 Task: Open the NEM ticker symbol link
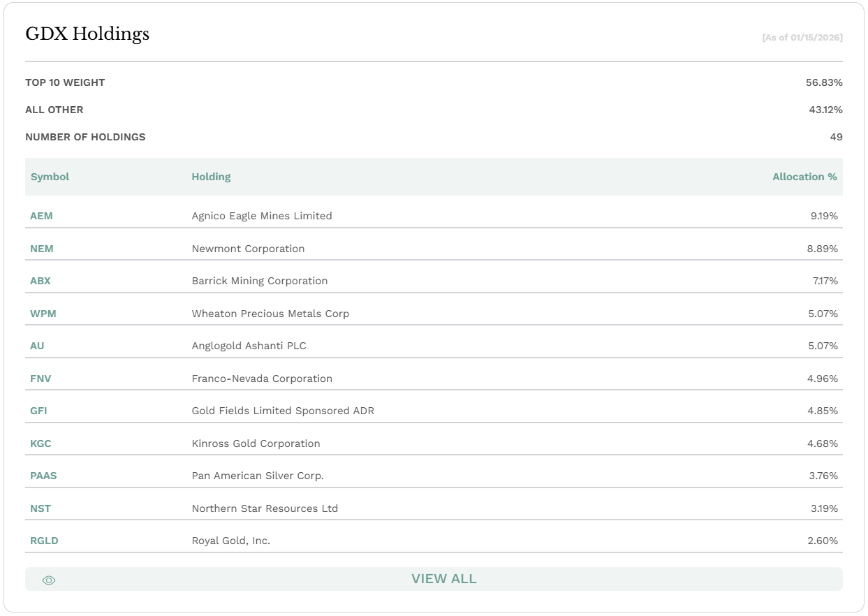click(x=41, y=249)
